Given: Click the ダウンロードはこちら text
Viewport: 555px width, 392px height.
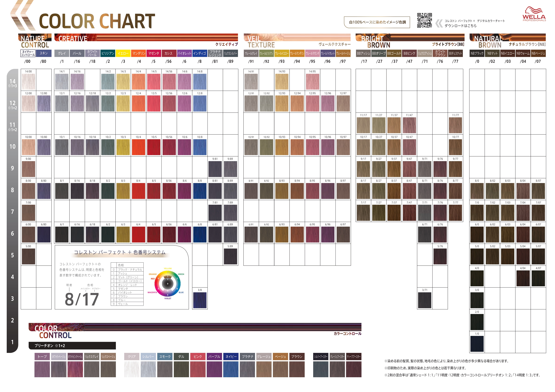Looking at the screenshot, I should 460,26.
